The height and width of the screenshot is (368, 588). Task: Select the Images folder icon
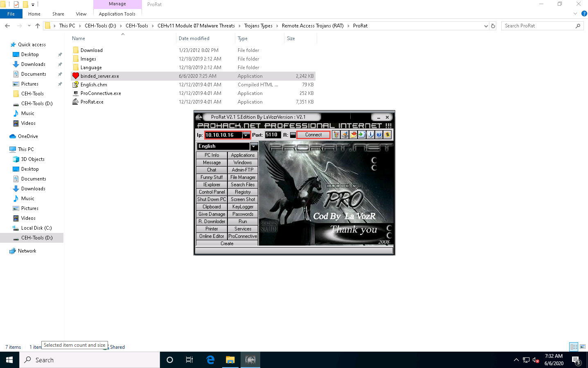(76, 59)
